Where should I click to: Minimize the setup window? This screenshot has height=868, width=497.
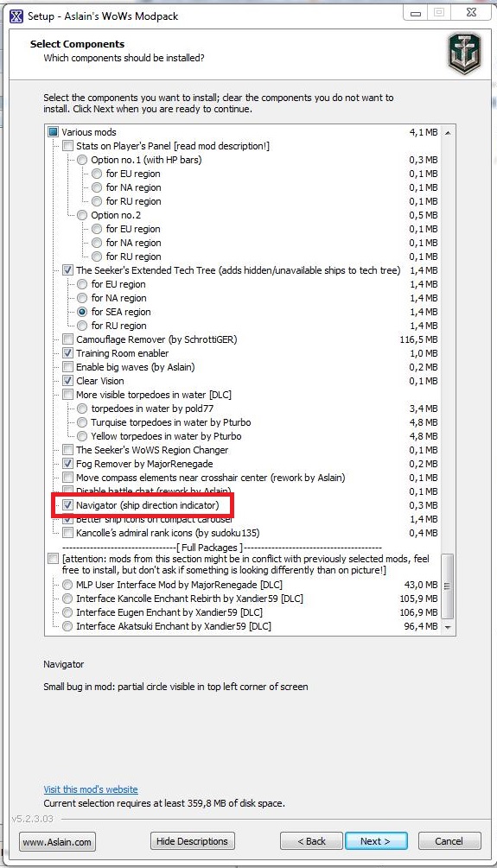[416, 13]
